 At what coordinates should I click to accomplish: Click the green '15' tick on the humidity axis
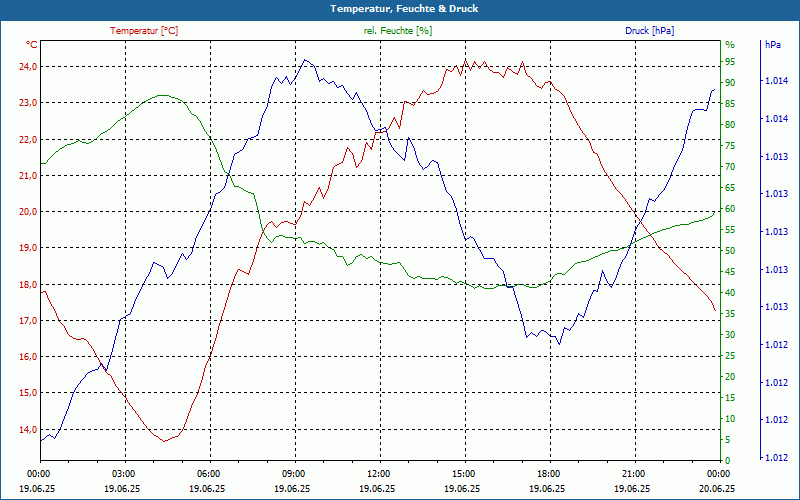(730, 397)
